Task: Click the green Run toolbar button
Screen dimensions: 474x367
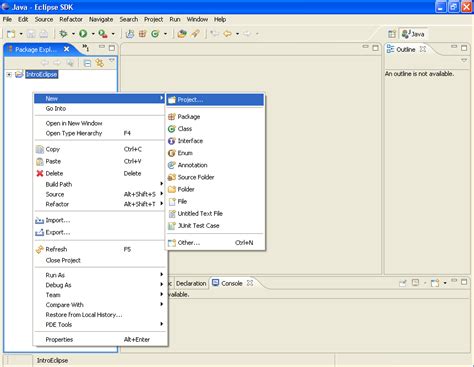Action: tap(83, 34)
